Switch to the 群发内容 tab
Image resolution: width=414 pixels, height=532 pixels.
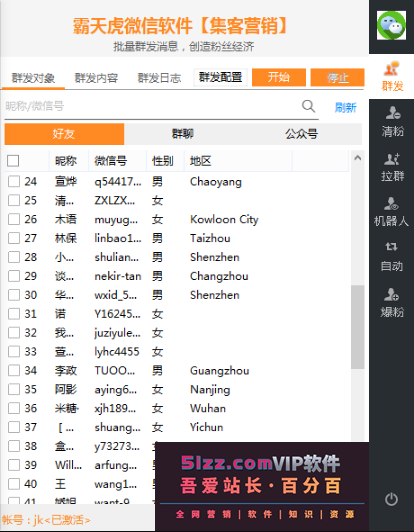click(96, 78)
